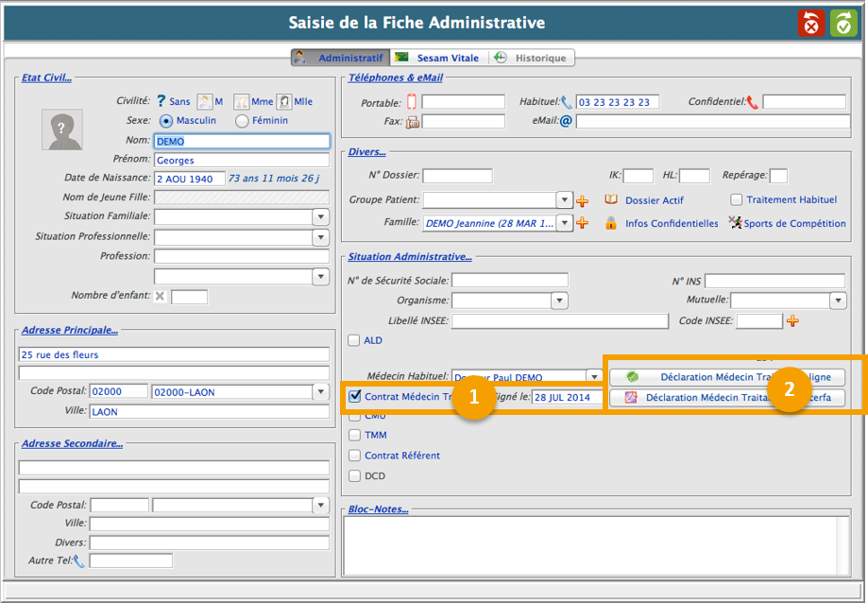Click the green validate icon in the title bar
Image resolution: width=868 pixels, height=603 pixels.
point(843,24)
